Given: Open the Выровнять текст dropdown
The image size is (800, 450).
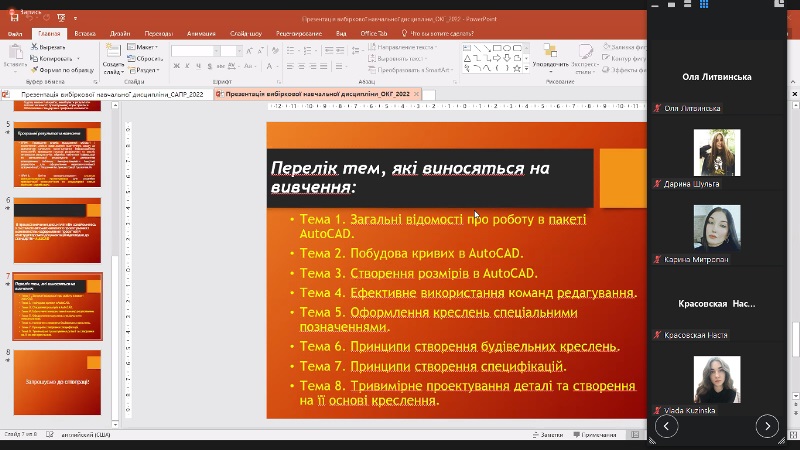Looking at the screenshot, I should click(x=399, y=59).
